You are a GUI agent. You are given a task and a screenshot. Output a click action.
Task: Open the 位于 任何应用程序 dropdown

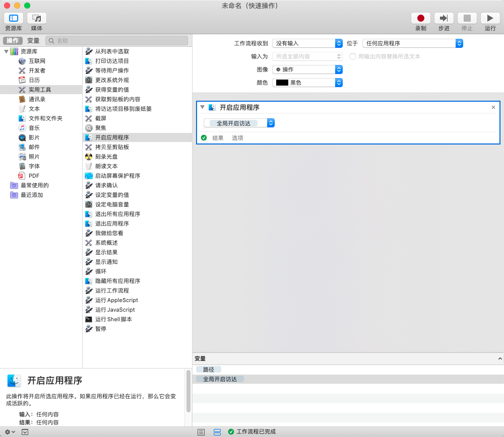pos(412,43)
